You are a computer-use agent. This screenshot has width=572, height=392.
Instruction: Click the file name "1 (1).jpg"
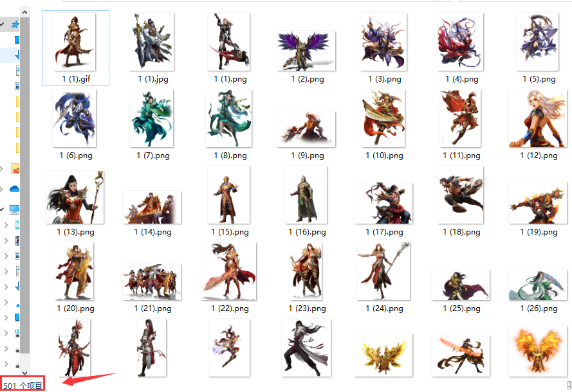(153, 79)
